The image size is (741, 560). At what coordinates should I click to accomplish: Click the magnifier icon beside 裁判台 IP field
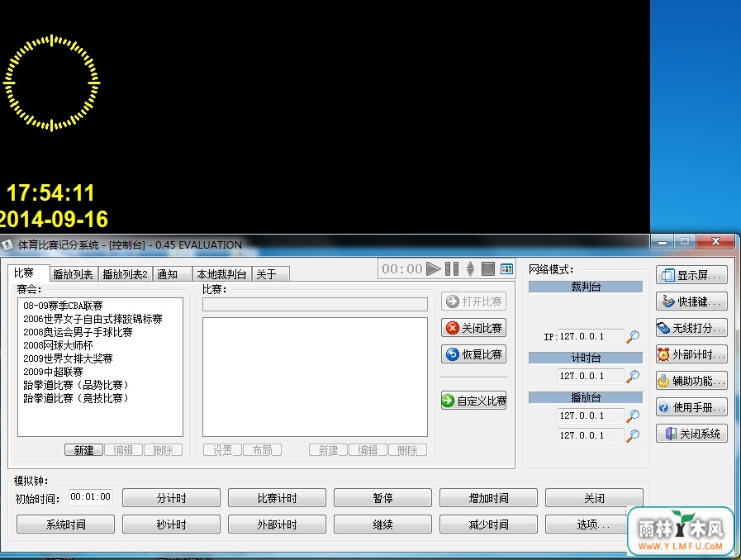pos(633,336)
